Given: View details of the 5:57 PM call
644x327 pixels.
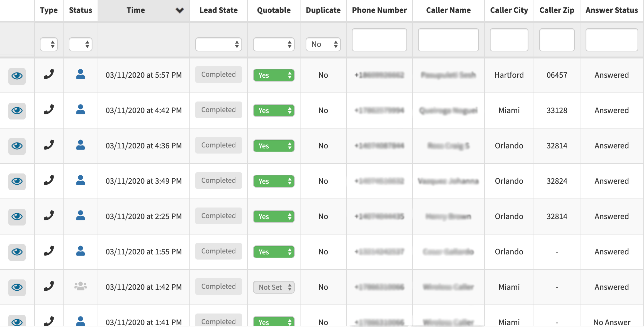Looking at the screenshot, I should pos(17,76).
